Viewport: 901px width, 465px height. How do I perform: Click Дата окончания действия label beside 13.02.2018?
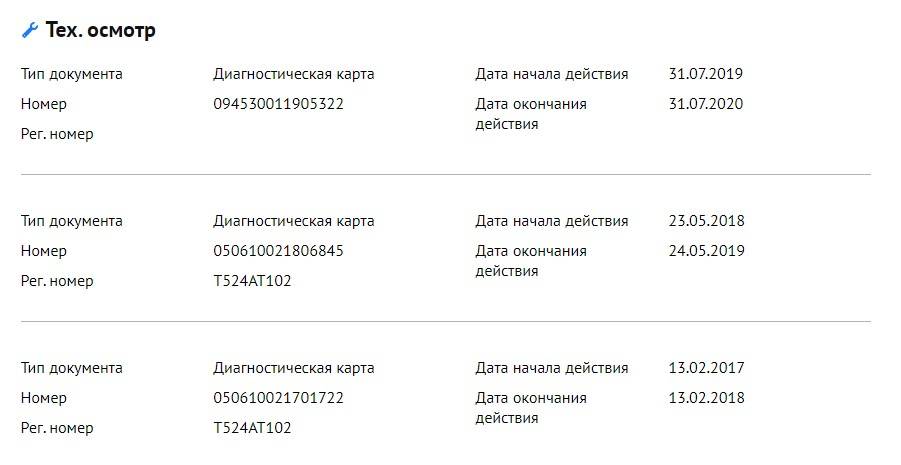(x=531, y=408)
